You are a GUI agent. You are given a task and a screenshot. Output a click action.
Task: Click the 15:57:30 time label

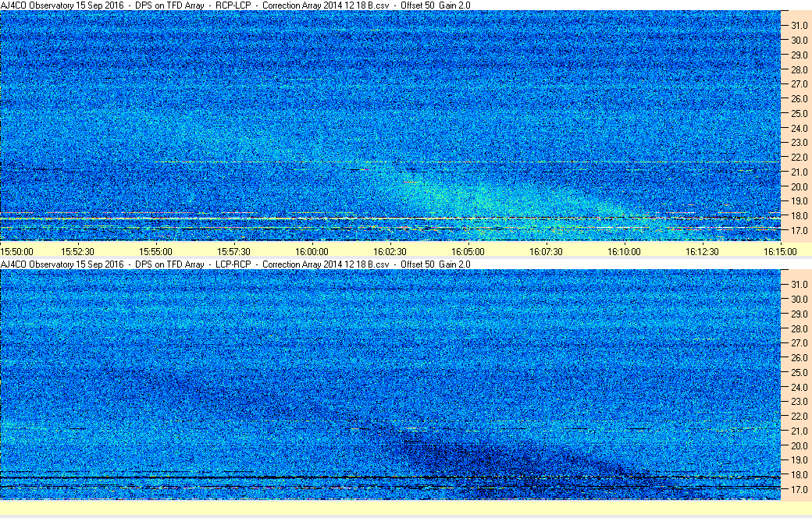coord(233,251)
